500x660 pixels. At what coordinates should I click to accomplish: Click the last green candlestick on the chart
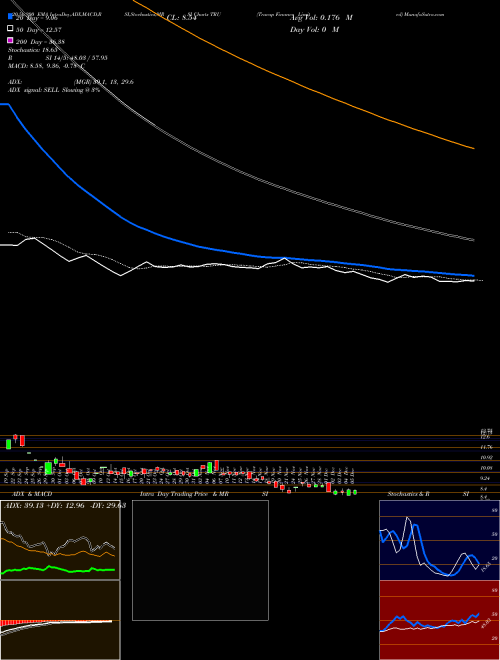(355, 492)
